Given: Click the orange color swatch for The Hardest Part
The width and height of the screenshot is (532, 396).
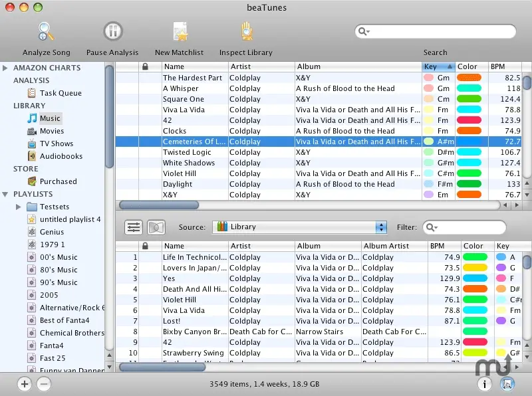Looking at the screenshot, I should (469, 78).
